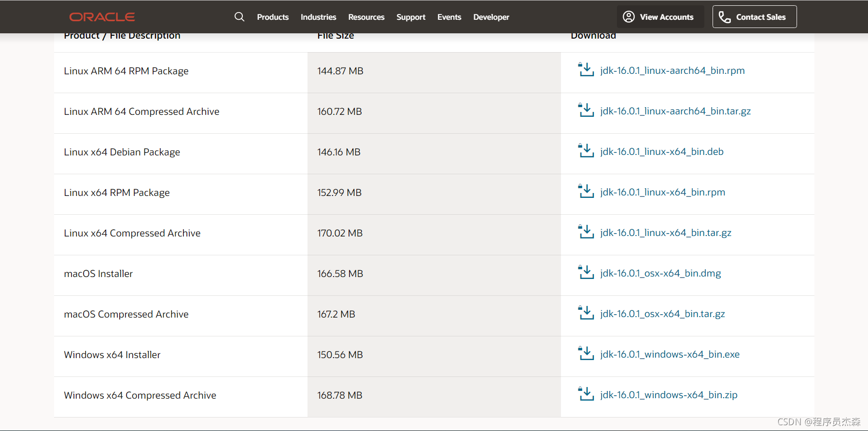Click download icon for windows-x64_bin.exe
Screen dimensions: 868x431
pos(586,353)
